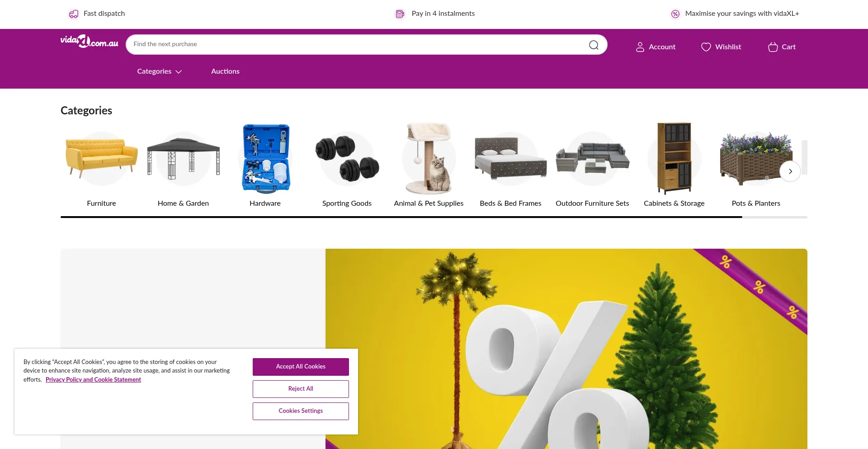Screen dimensions: 868x449
Task: Click the Fast dispatch truck icon
Action: click(x=74, y=14)
